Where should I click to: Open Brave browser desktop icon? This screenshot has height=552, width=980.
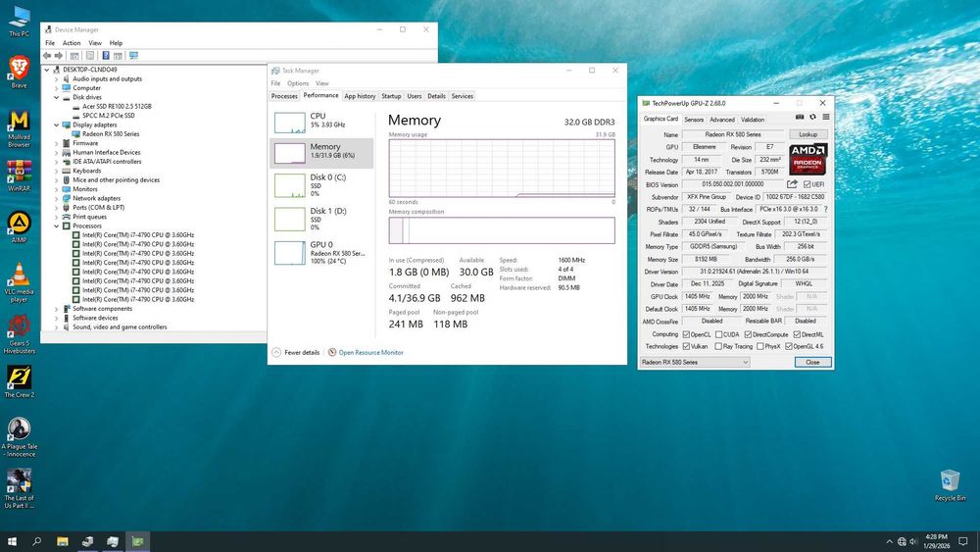click(x=19, y=72)
